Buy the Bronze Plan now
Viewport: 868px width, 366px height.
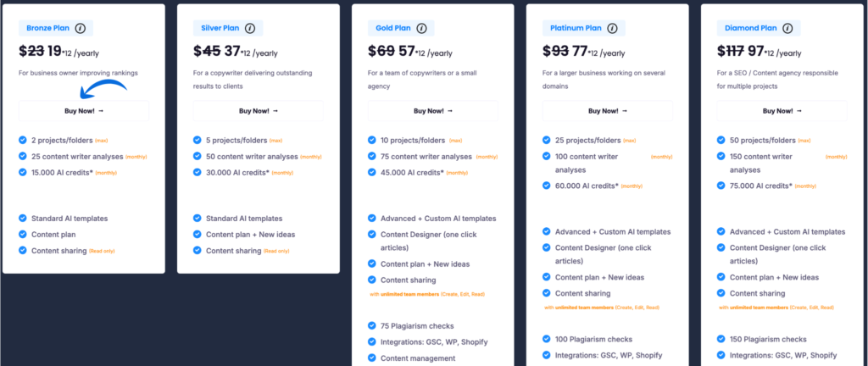tap(84, 111)
